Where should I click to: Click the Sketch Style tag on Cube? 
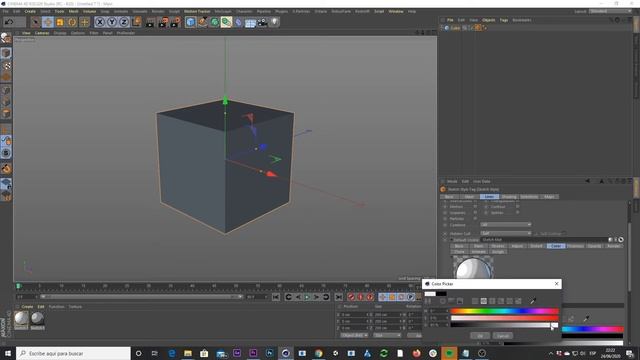(478, 28)
